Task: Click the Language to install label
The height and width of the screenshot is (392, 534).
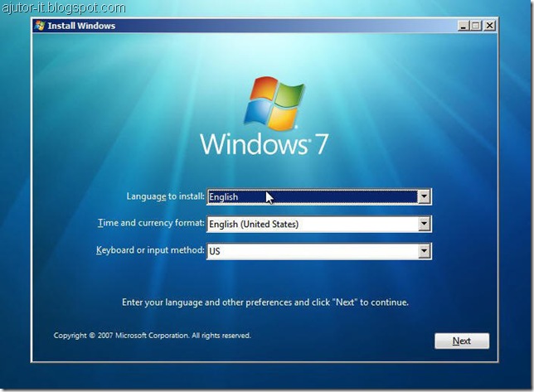Action: click(166, 196)
